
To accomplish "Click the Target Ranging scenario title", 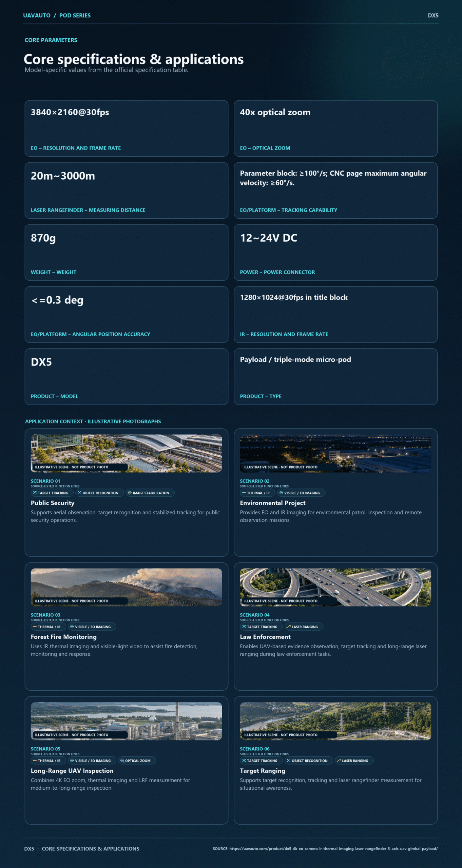I will pyautogui.click(x=263, y=771).
